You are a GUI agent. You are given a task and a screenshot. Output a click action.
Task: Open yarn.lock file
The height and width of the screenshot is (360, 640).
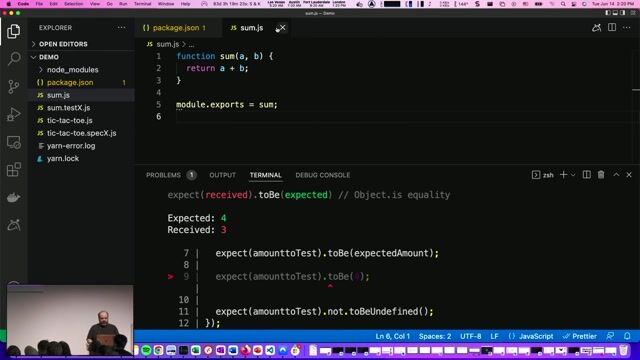pos(62,158)
